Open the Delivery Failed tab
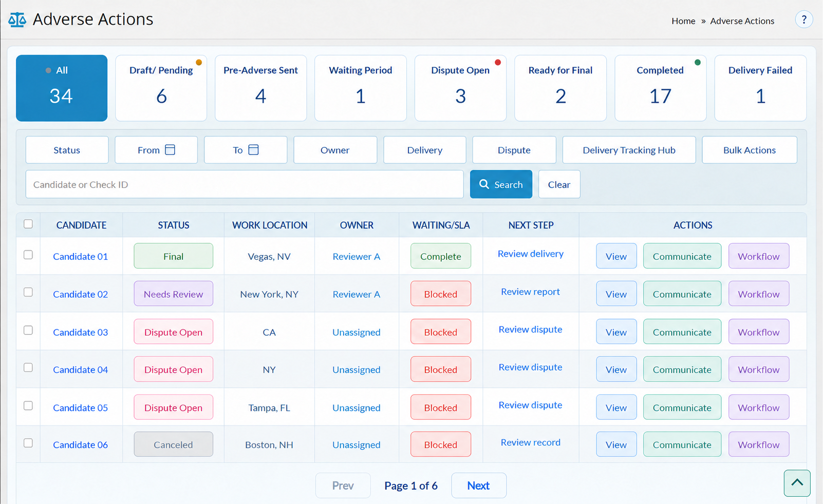 click(x=760, y=88)
